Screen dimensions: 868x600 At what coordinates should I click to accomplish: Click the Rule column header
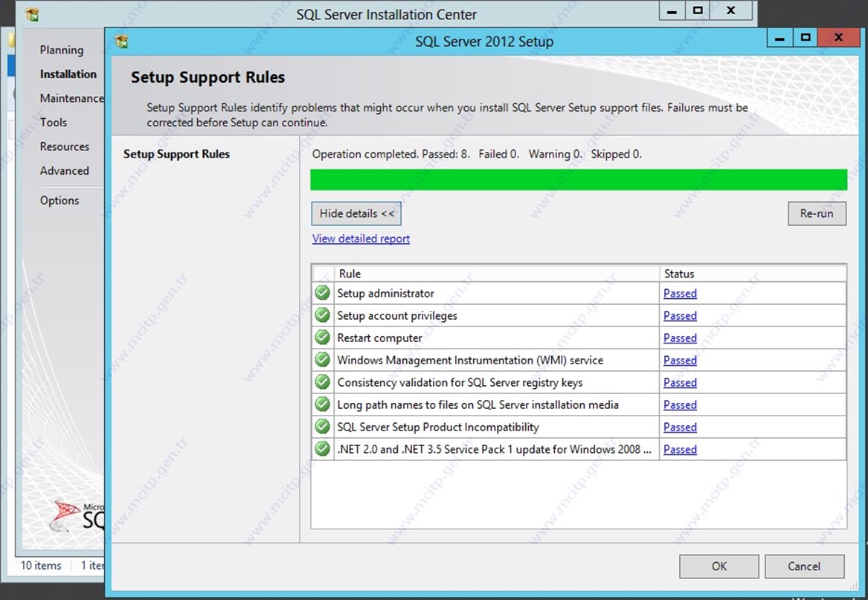497,274
